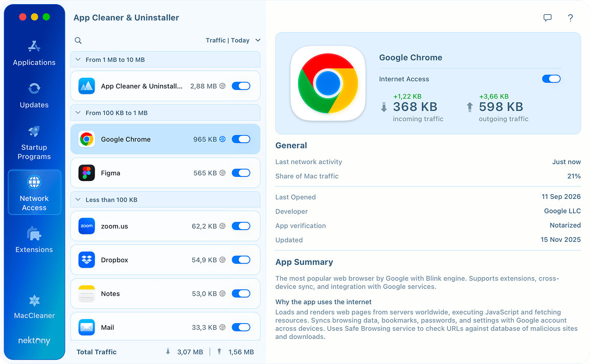Toggle internet access for App Cleaner & Uninstaller
The width and height of the screenshot is (590, 364).
(241, 86)
